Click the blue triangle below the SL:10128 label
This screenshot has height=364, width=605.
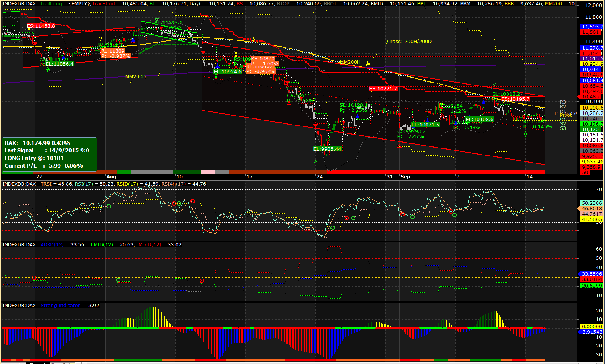click(357, 116)
